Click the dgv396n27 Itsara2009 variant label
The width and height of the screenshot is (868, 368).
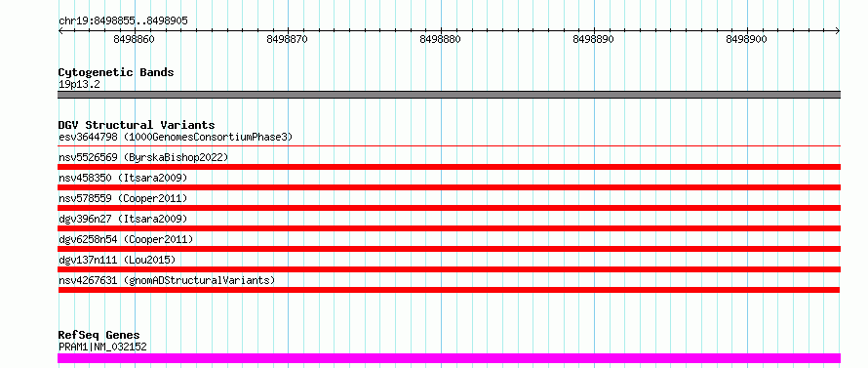coord(123,219)
